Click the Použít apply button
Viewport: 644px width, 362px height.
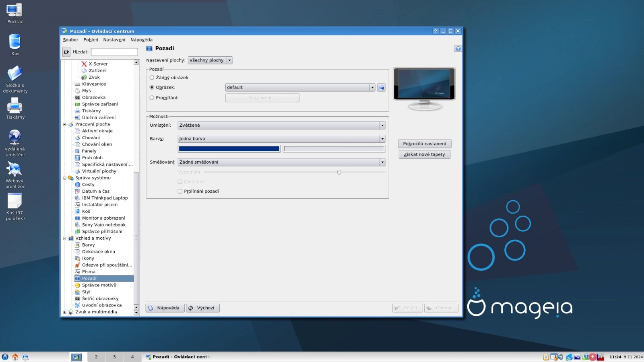[x=407, y=308]
